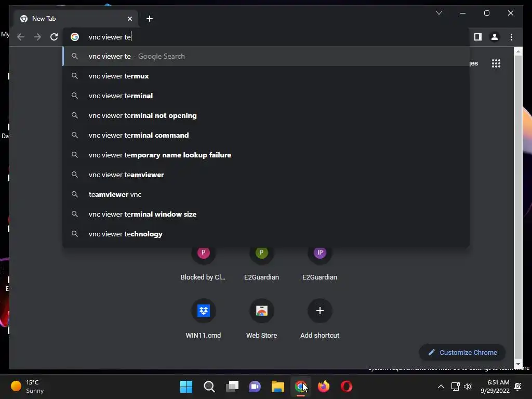Select suggestion 'vnc viewer technology'

267,234
